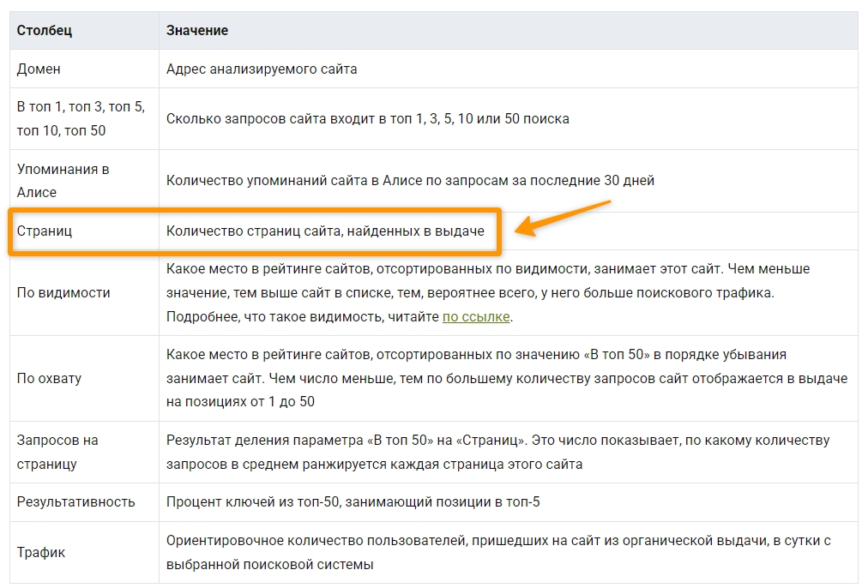Click the "По охвату" description paragraph
868x588 pixels.
pos(506,378)
